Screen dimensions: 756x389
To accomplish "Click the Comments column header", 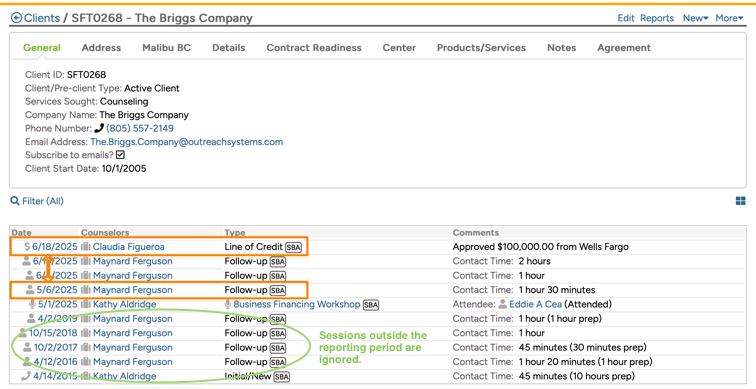I will click(476, 233).
